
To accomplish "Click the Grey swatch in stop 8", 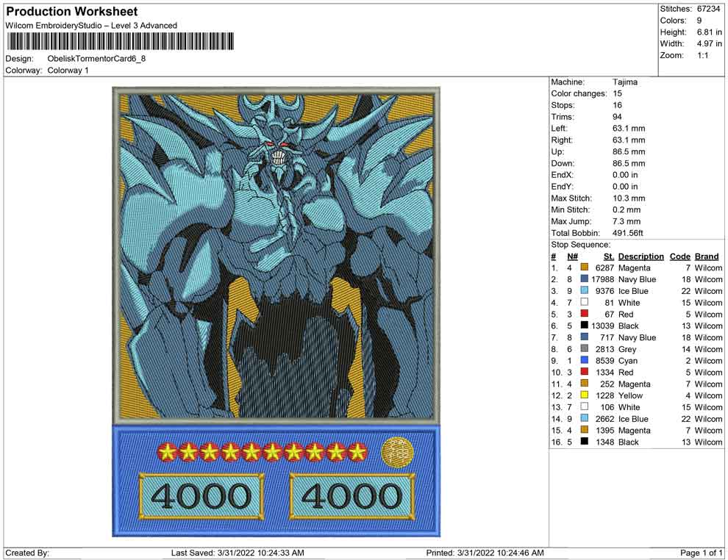I will (x=585, y=348).
